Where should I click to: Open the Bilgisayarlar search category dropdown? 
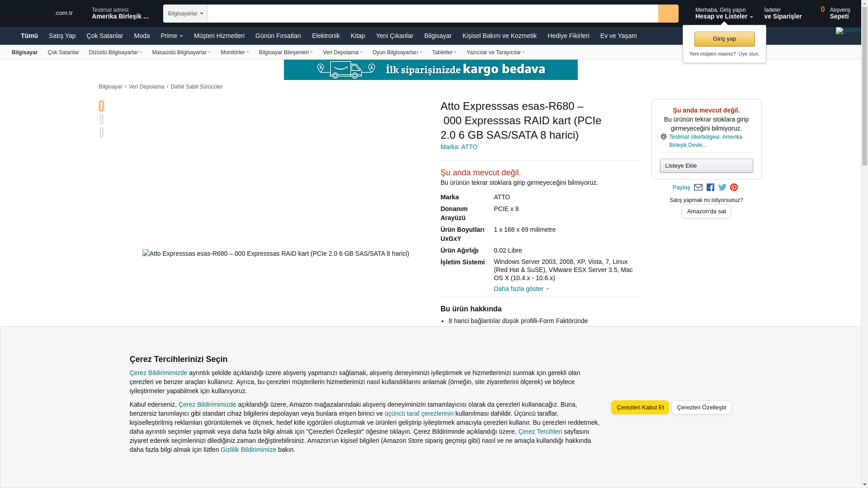tap(185, 14)
